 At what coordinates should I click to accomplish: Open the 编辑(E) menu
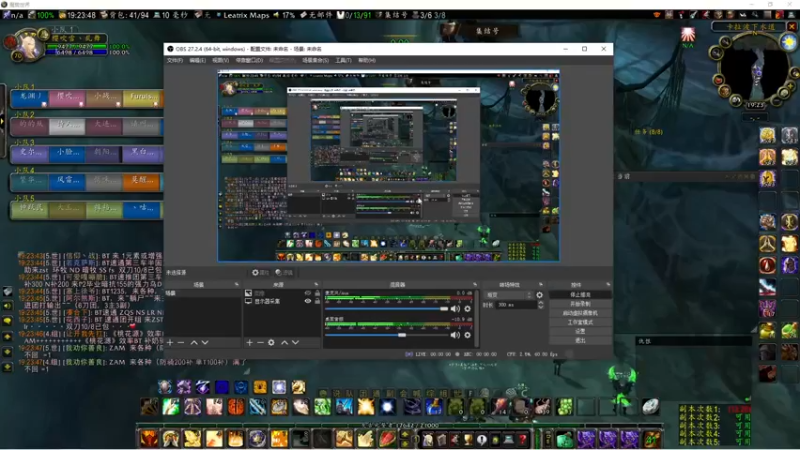[197, 60]
